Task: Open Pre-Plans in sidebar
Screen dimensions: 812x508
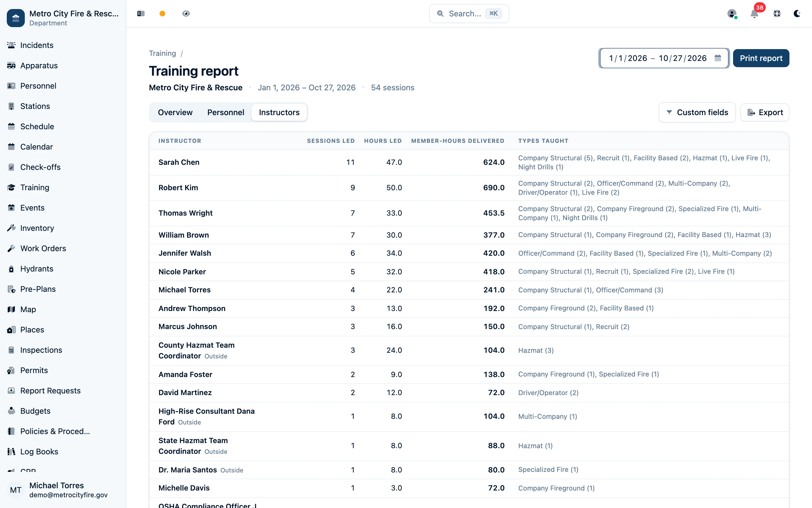Action: (x=63, y=289)
